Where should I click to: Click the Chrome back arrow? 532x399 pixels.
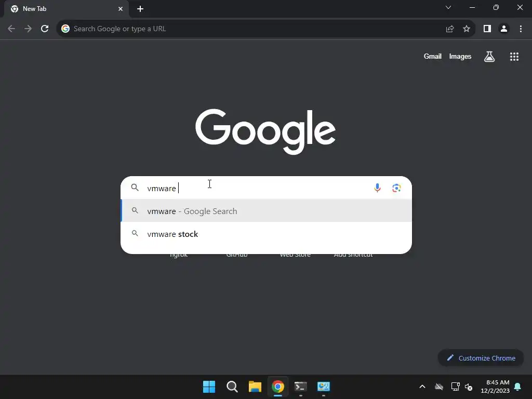pyautogui.click(x=11, y=29)
